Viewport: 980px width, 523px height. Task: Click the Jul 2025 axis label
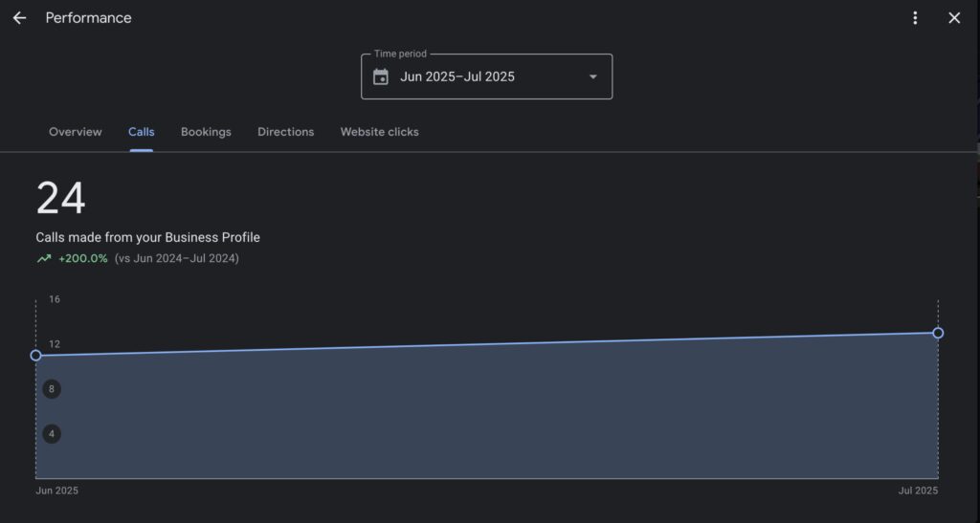pos(918,490)
